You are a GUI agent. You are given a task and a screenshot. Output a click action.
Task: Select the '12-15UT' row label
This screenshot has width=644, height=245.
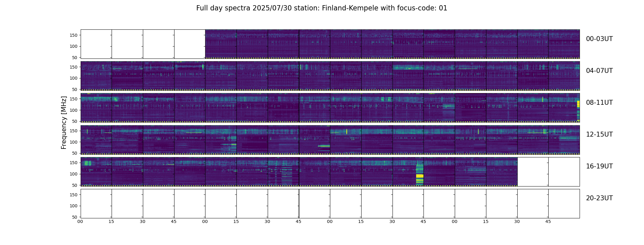click(599, 134)
